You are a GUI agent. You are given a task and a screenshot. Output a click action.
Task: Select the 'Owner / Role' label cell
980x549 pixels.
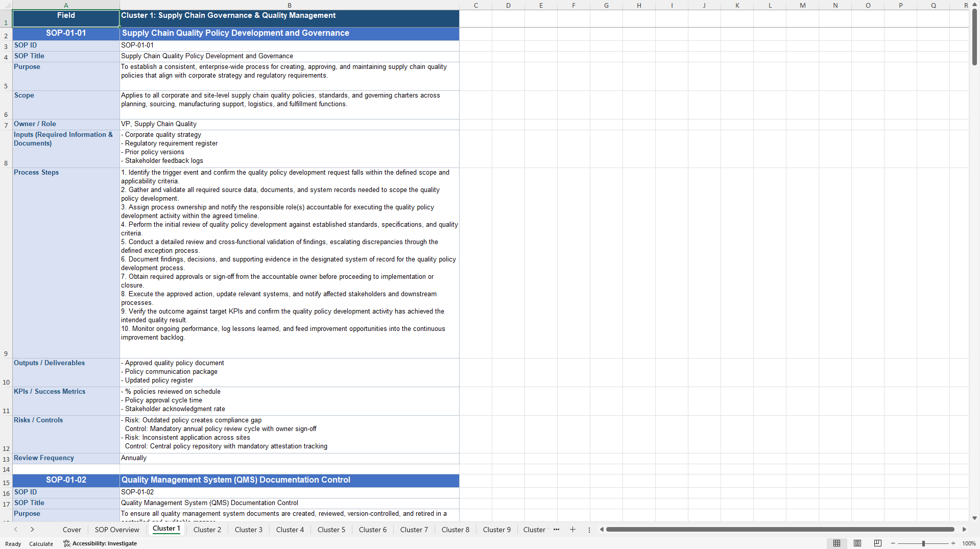pyautogui.click(x=66, y=124)
